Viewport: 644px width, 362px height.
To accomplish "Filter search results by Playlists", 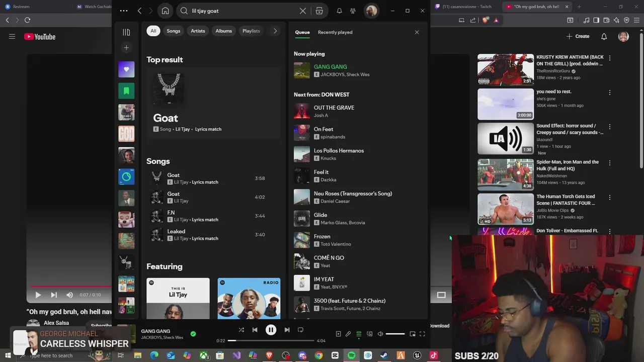I will pyautogui.click(x=251, y=31).
